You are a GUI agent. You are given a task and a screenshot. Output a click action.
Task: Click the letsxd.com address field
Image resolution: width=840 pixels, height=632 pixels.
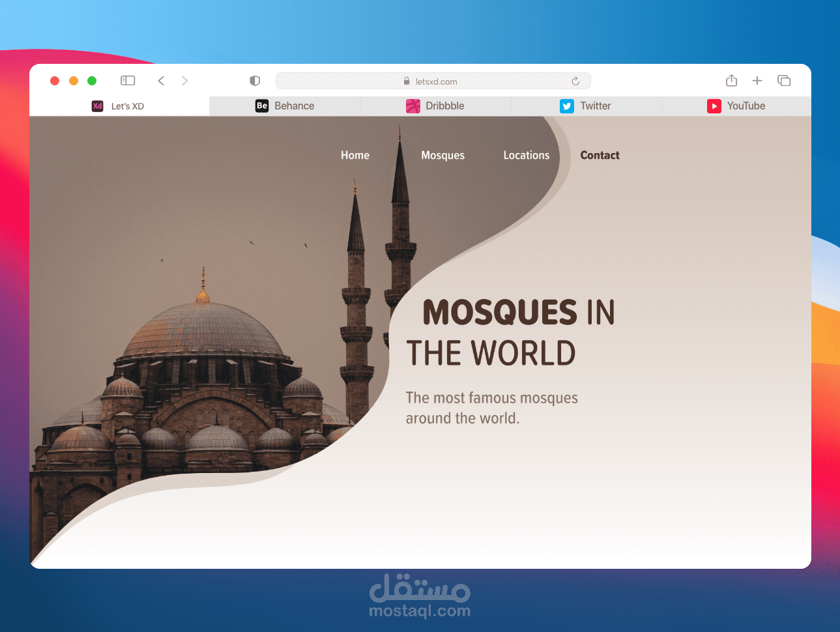pos(433,81)
